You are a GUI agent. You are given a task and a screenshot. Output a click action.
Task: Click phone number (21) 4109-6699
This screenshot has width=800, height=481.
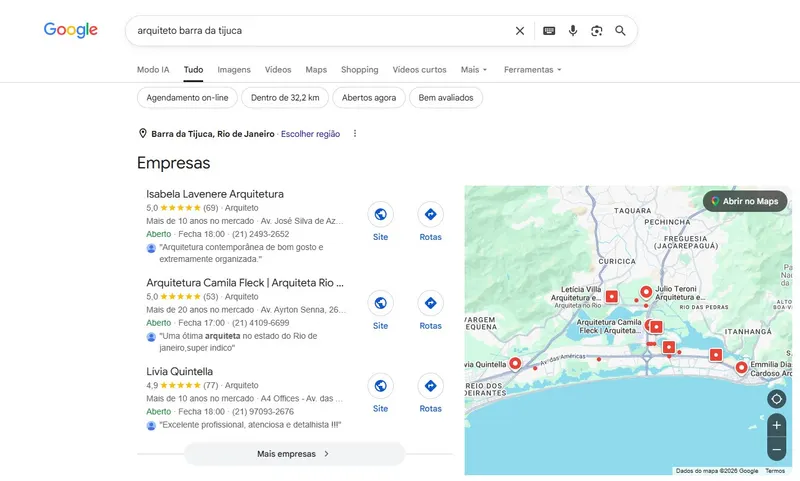coord(260,323)
